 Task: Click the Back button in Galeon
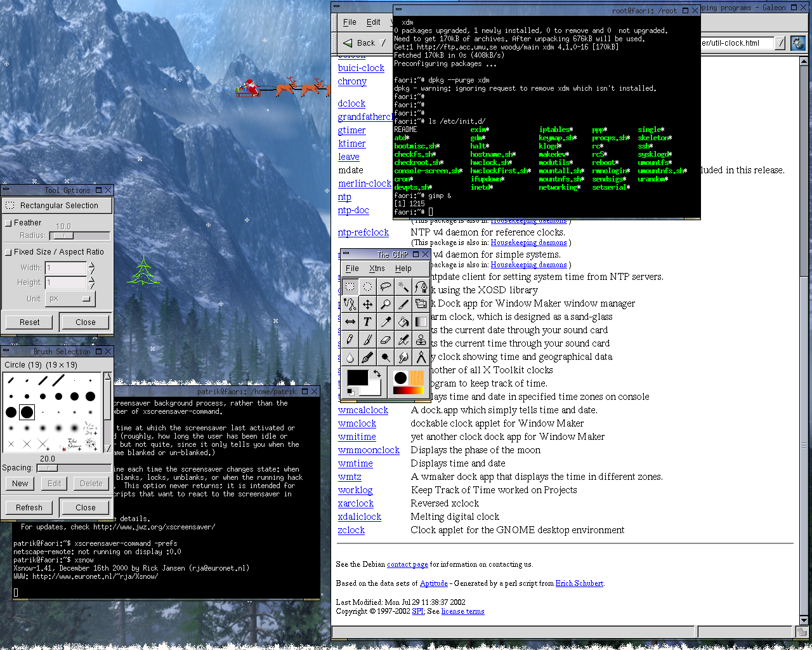359,43
